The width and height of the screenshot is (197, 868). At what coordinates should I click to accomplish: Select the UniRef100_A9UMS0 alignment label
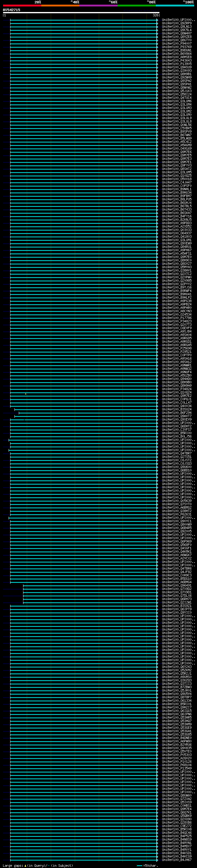pos(177,677)
